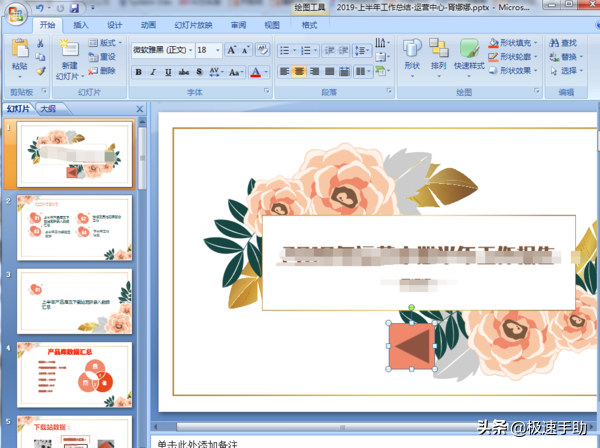Align text left
The width and height of the screenshot is (600, 448).
[284, 71]
